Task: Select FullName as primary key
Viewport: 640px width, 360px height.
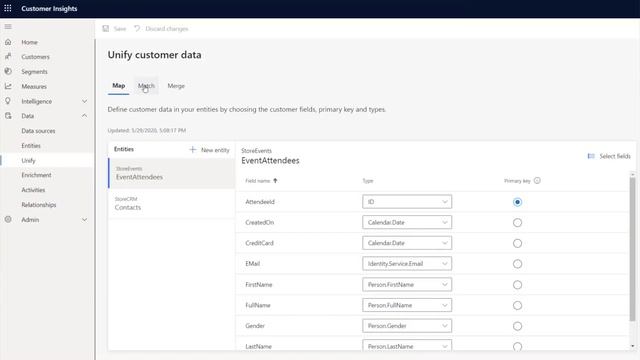Action: point(517,305)
